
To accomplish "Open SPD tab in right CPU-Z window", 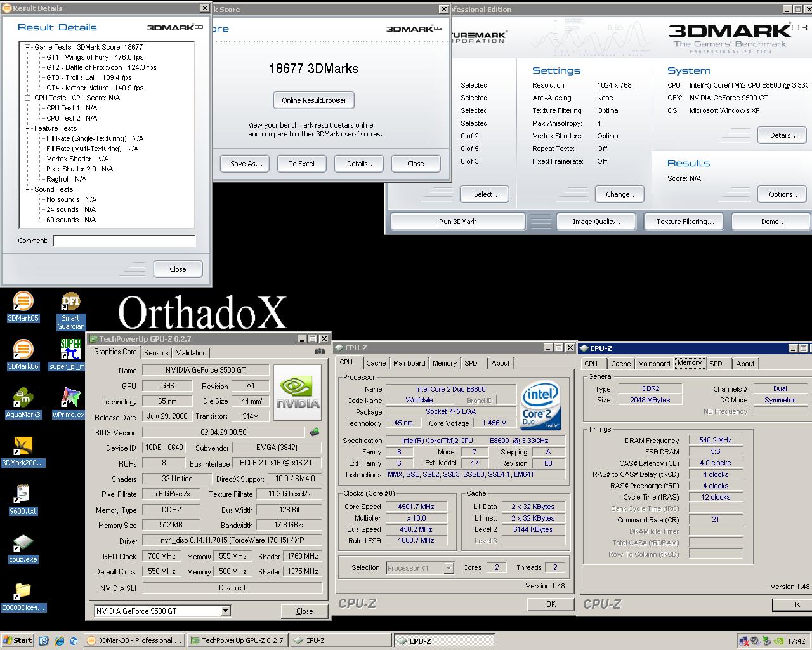I will click(716, 364).
